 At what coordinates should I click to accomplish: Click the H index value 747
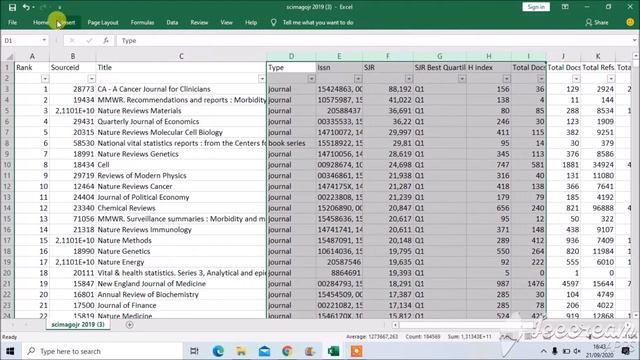[x=489, y=164]
